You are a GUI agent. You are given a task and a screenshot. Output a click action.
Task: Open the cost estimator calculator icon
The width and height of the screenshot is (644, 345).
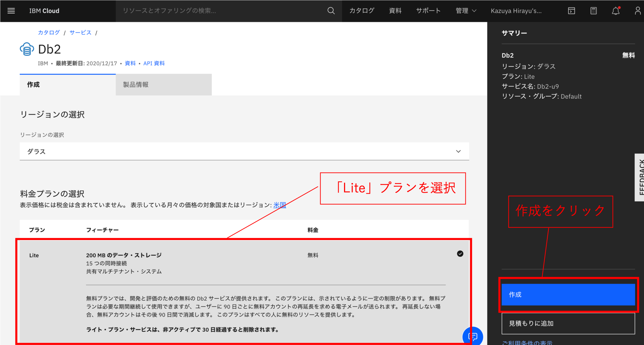click(593, 11)
